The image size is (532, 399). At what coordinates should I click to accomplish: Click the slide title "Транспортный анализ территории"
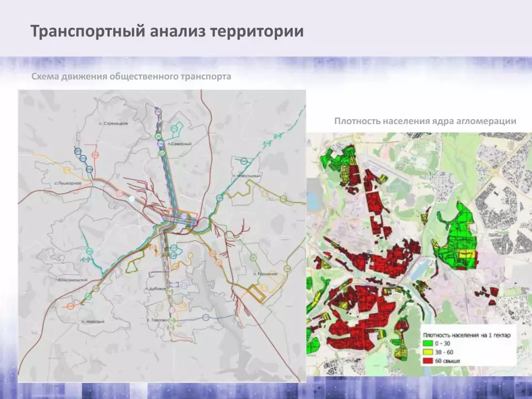[x=167, y=31]
